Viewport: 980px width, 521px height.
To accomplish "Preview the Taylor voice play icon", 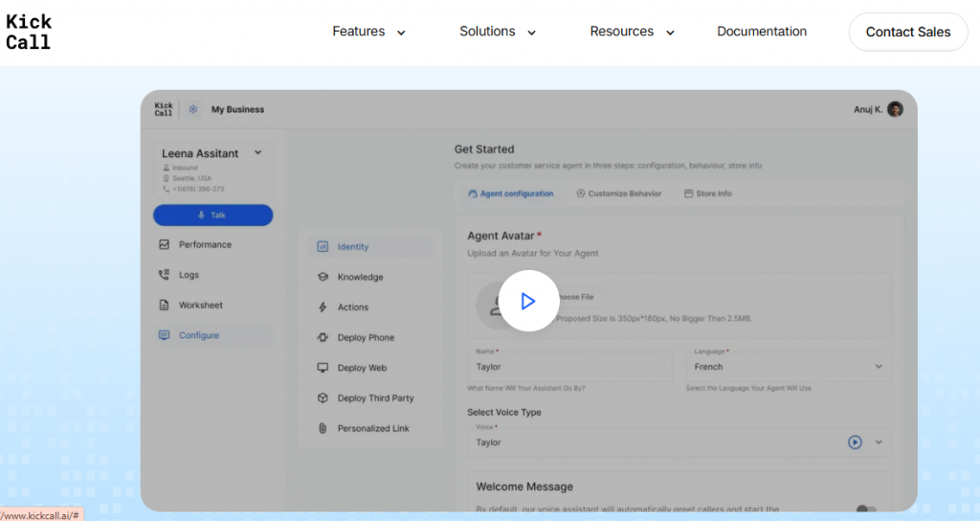I will [x=855, y=442].
